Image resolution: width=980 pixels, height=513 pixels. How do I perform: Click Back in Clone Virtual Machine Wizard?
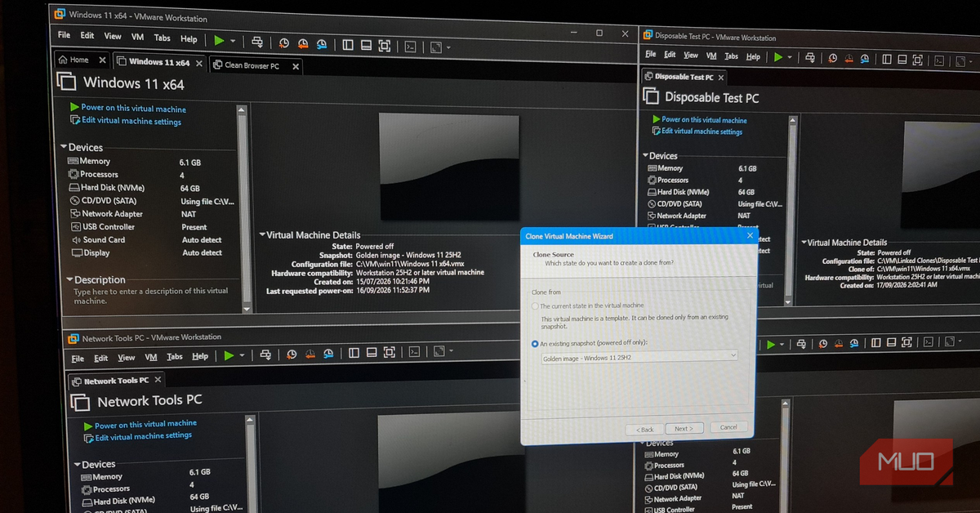[644, 430]
